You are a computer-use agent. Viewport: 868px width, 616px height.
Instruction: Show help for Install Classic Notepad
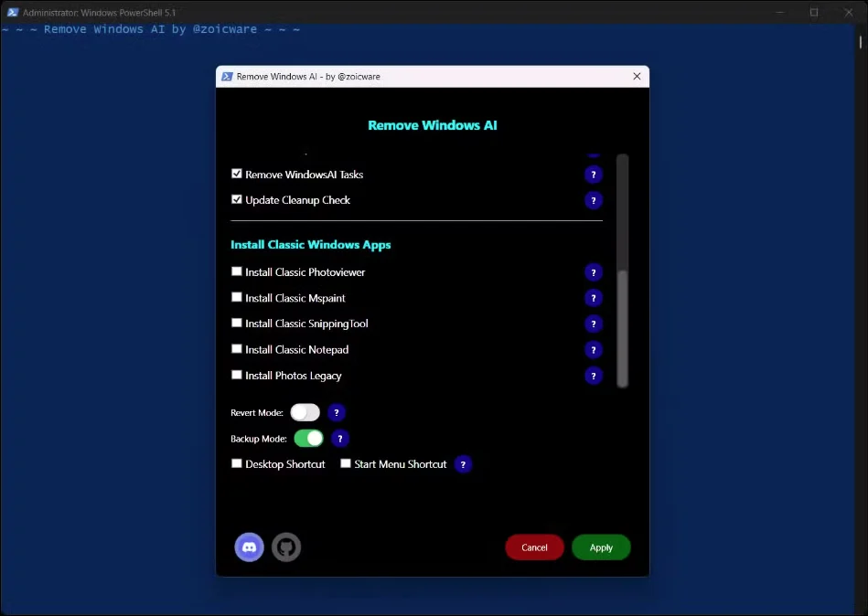coord(594,350)
